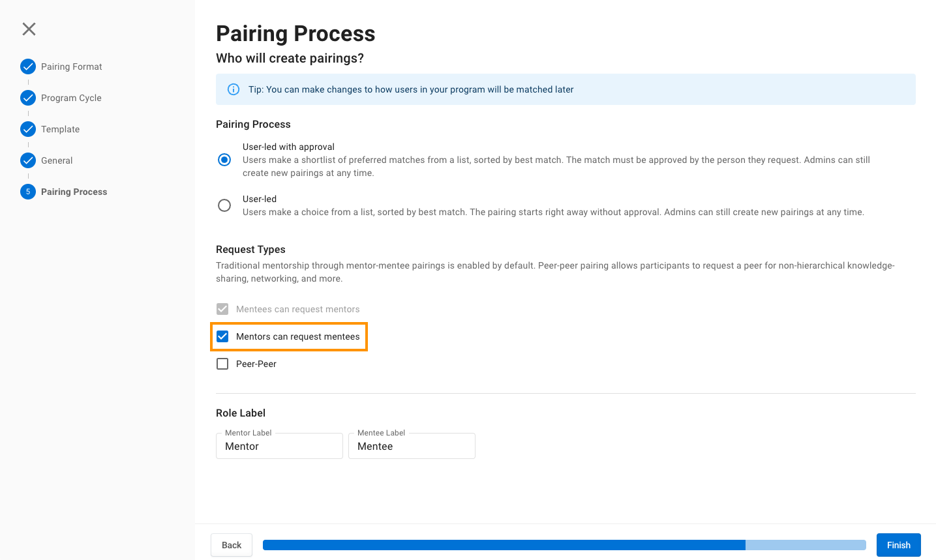This screenshot has width=936, height=560.
Task: Click the Finish button
Action: (x=899, y=545)
